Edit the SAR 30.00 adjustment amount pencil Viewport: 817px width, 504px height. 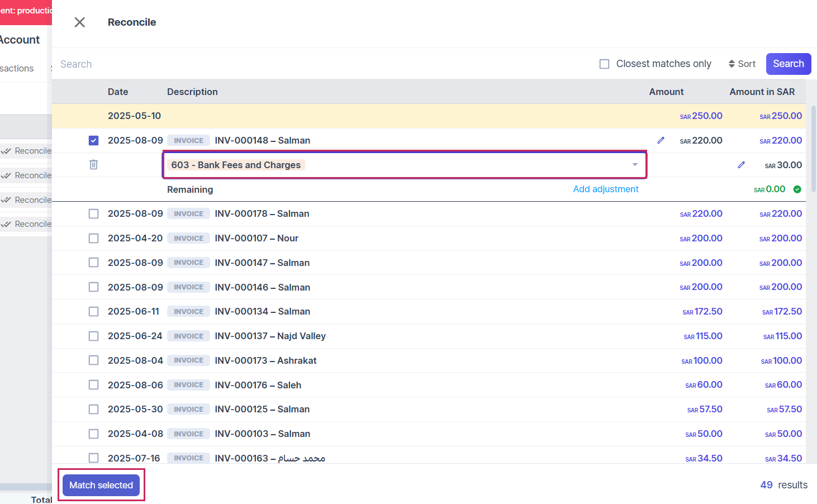(x=741, y=165)
